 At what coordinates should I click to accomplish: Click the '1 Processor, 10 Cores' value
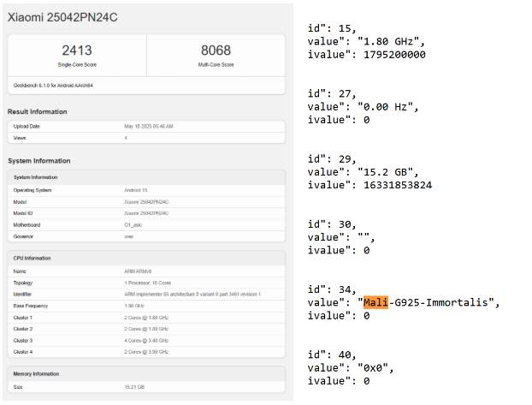[x=148, y=283]
